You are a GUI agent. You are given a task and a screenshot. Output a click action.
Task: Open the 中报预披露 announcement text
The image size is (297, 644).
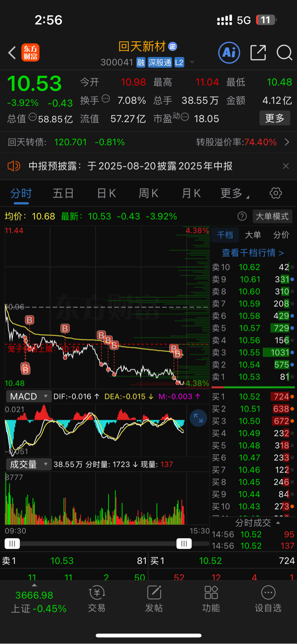point(130,166)
